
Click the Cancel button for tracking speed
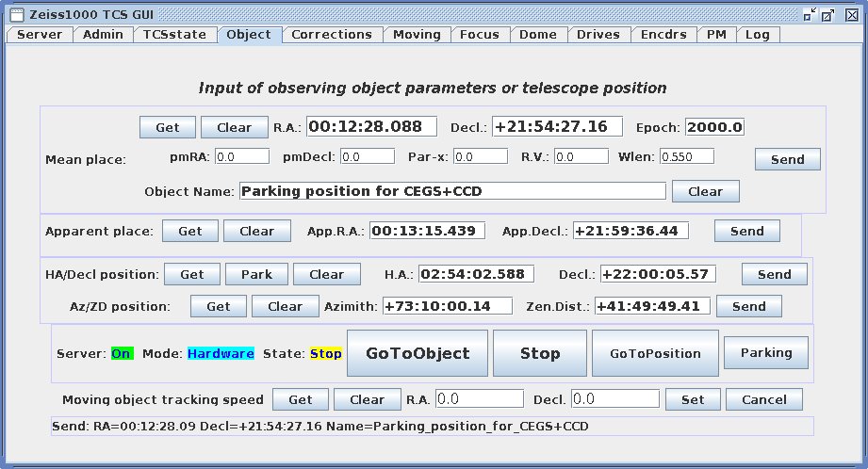point(764,399)
